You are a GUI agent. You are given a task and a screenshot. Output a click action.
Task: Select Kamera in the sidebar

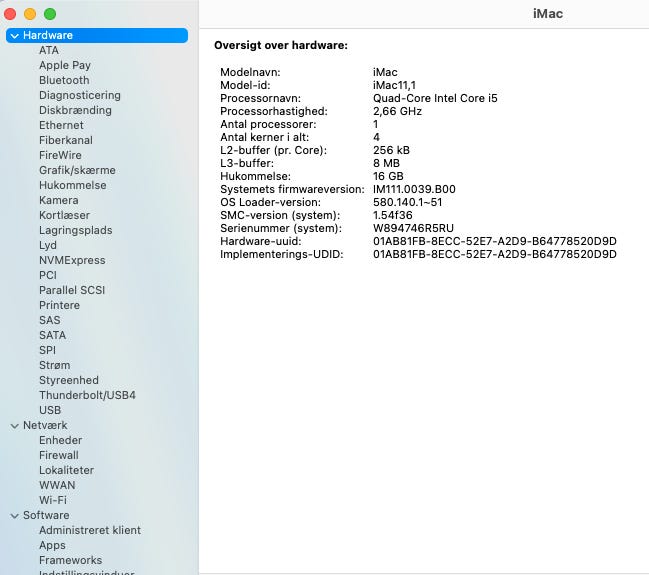pyautogui.click(x=58, y=200)
